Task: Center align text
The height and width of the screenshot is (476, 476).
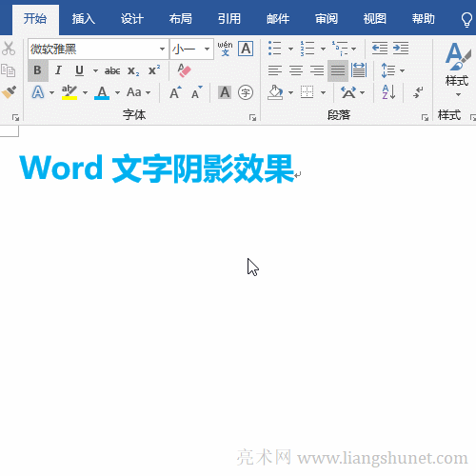Action: (296, 70)
